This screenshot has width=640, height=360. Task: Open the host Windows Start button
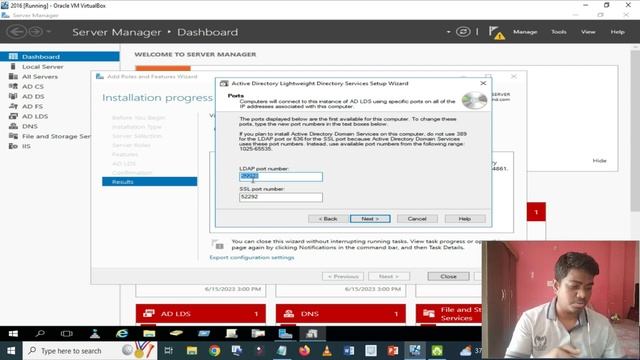[11, 351]
